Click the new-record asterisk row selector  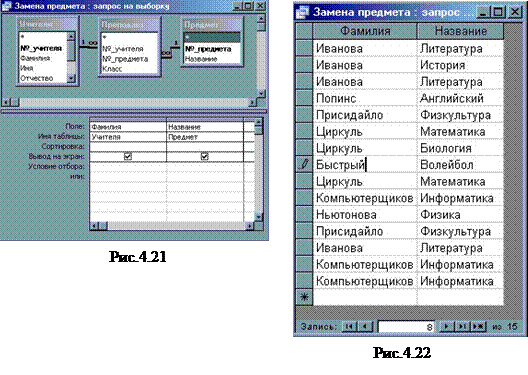point(304,297)
